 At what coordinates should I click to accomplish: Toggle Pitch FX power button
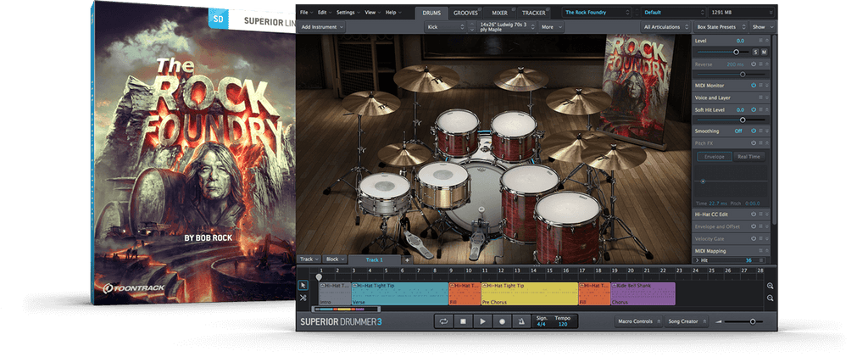tap(754, 143)
